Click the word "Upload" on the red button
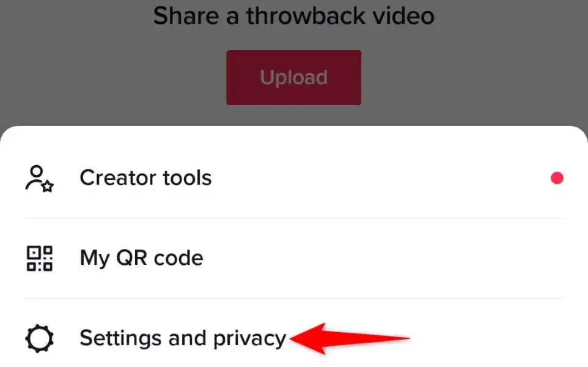588x367 pixels. (293, 78)
